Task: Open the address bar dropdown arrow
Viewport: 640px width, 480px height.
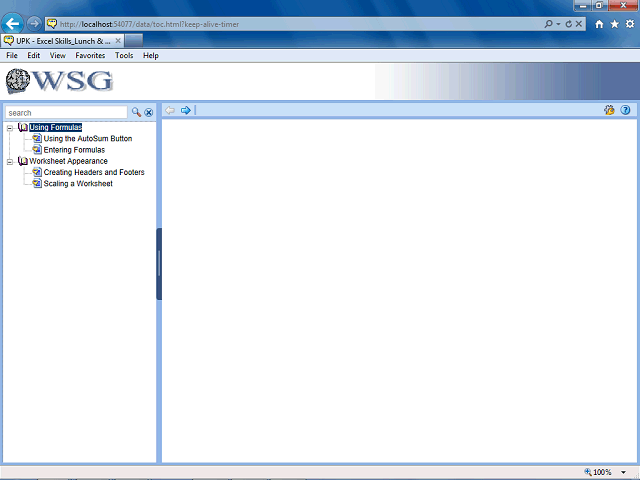Action: pyautogui.click(x=558, y=24)
